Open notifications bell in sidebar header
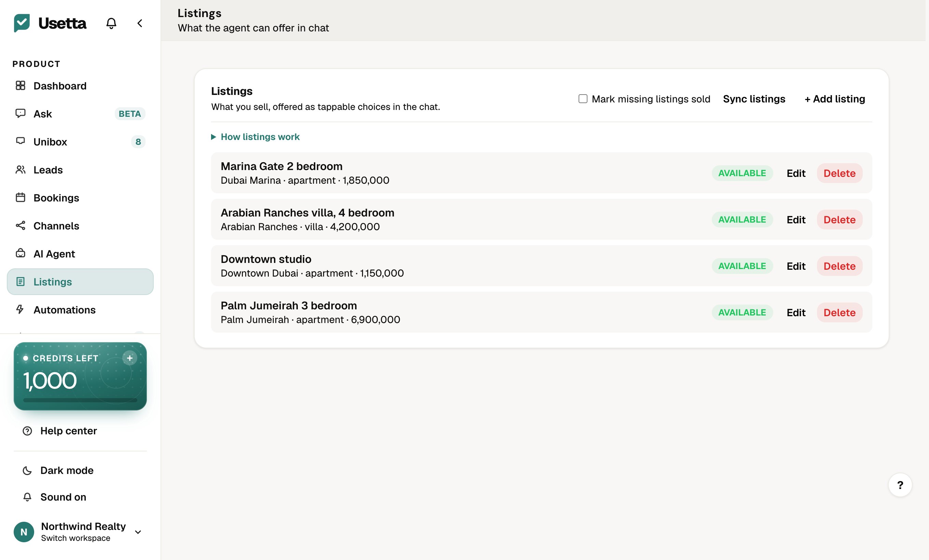 (111, 23)
